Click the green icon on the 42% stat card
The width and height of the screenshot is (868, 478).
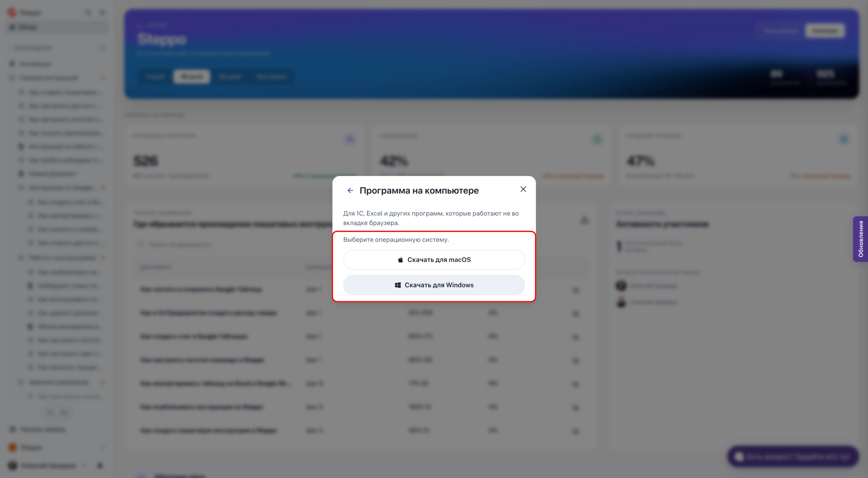597,139
